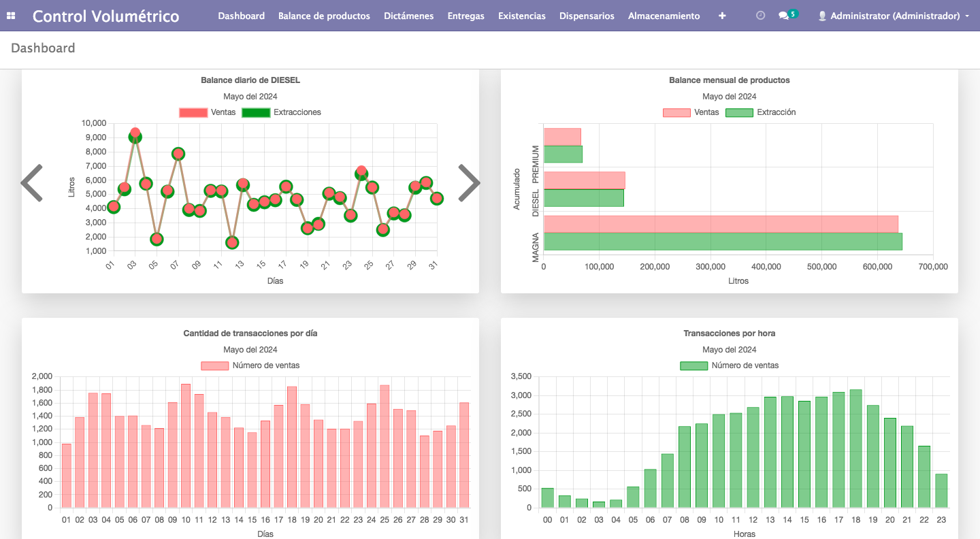Open the chat messages icon
The width and height of the screenshot is (980, 539).
coord(783,16)
